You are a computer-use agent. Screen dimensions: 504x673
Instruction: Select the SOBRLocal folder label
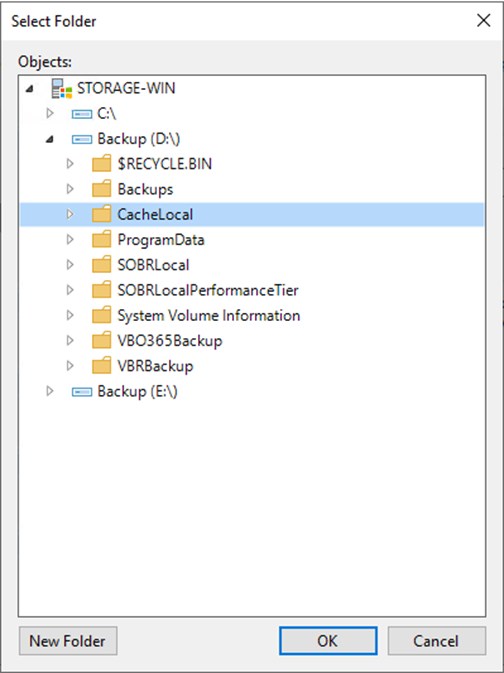(153, 265)
